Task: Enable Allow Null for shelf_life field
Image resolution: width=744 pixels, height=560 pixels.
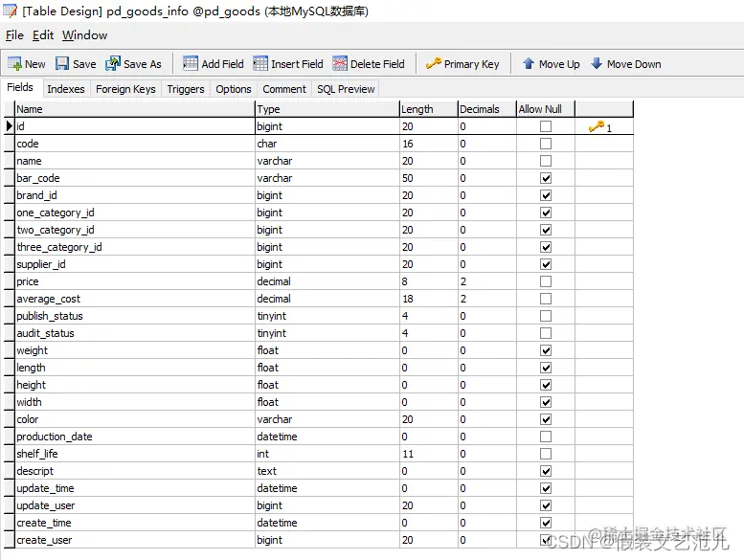Action: pos(546,454)
